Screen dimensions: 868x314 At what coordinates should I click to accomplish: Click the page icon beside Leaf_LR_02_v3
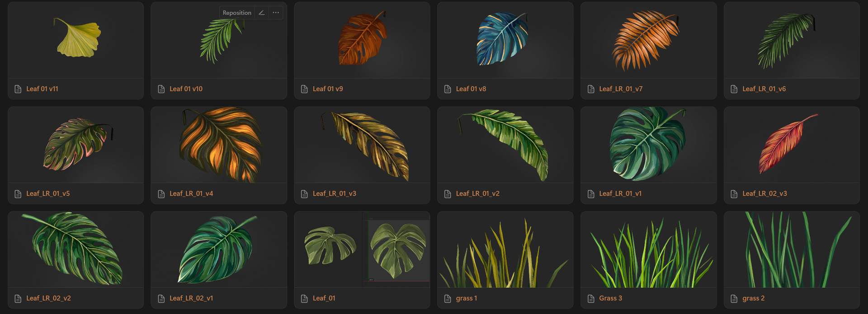[x=734, y=194]
